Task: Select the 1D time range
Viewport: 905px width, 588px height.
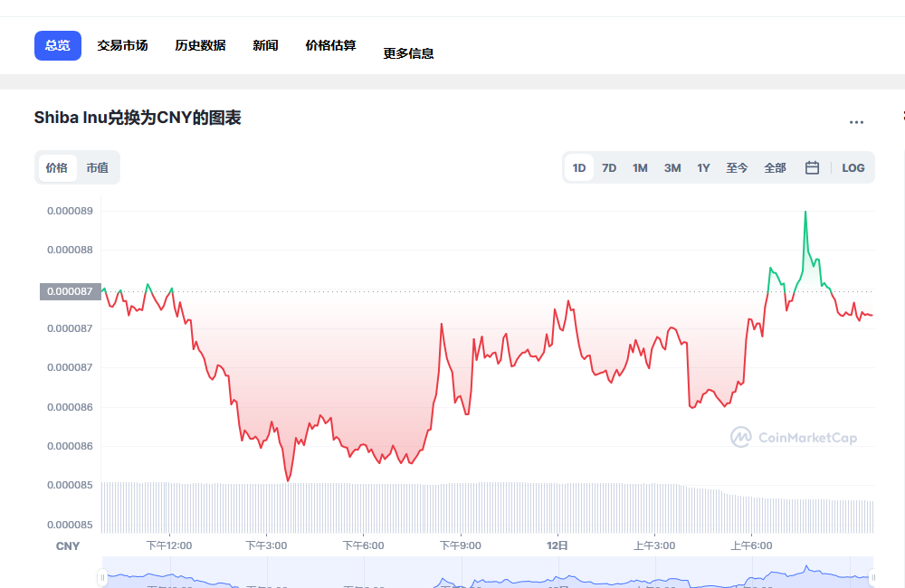Action: tap(579, 168)
